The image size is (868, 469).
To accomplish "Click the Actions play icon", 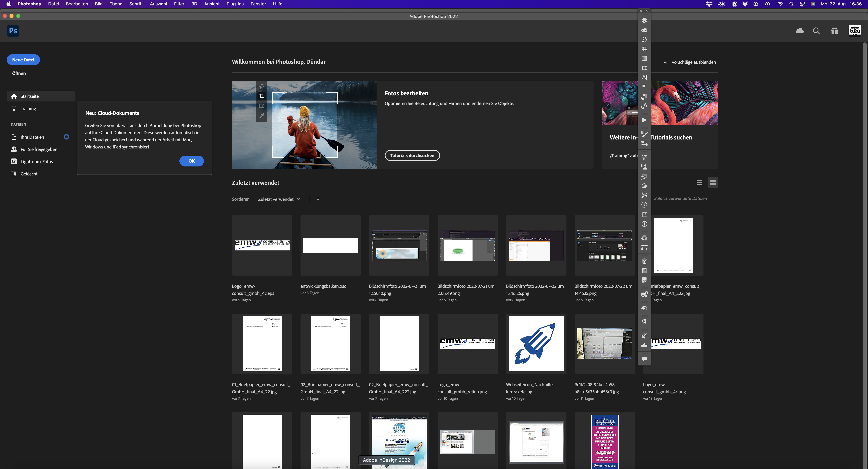I will [x=644, y=120].
